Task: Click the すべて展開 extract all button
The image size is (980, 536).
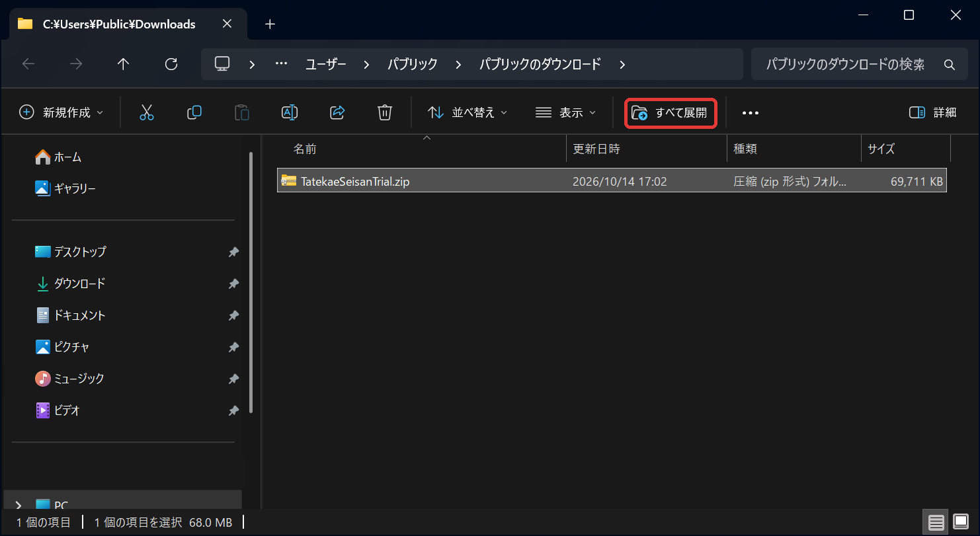Action: (671, 113)
